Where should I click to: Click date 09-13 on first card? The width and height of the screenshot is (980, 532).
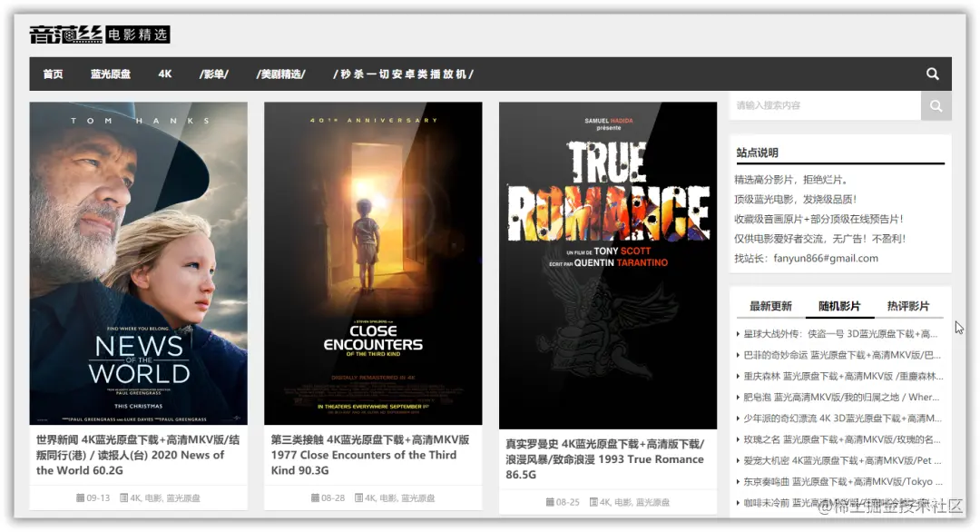point(98,498)
